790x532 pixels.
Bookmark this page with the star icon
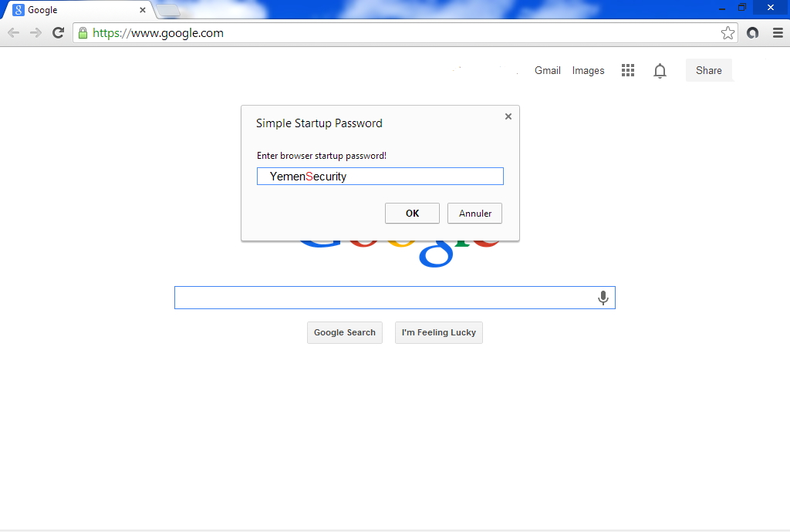point(728,33)
